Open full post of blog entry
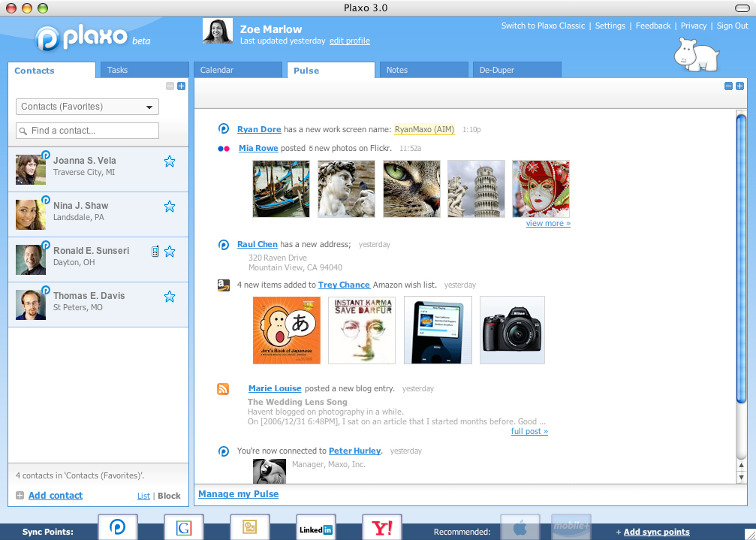This screenshot has width=756, height=540. click(529, 431)
